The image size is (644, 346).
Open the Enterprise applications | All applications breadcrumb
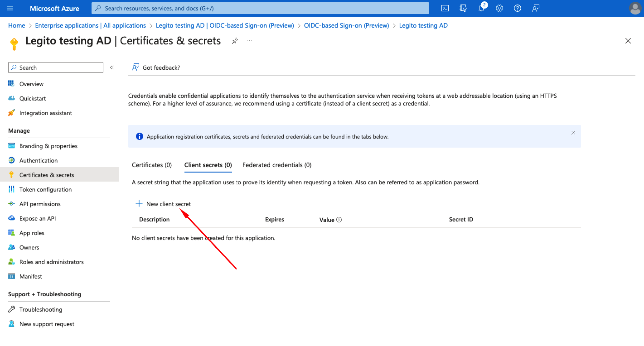[91, 25]
